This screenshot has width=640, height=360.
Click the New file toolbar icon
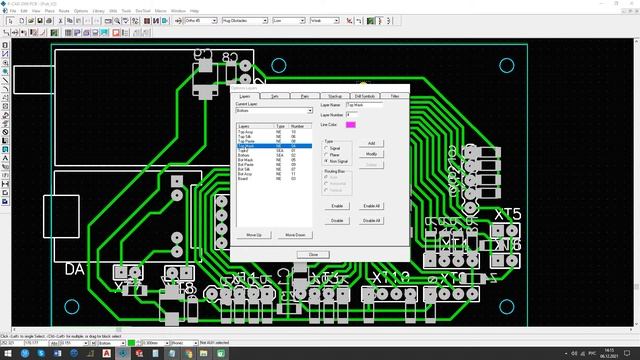click(22, 20)
